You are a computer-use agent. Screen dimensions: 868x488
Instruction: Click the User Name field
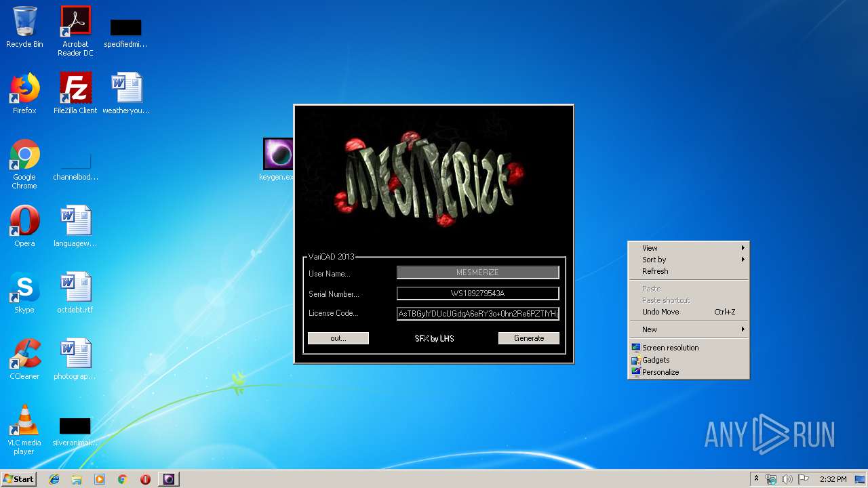(478, 272)
